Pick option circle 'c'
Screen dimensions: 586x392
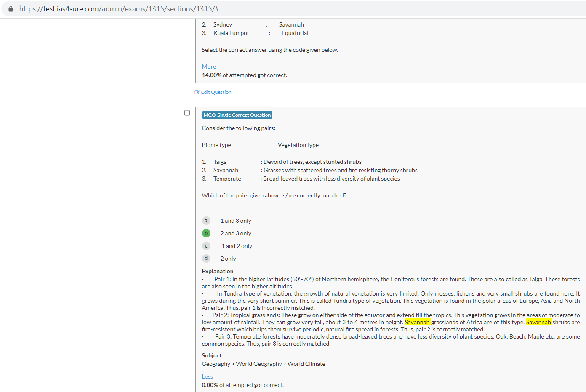[x=206, y=246]
